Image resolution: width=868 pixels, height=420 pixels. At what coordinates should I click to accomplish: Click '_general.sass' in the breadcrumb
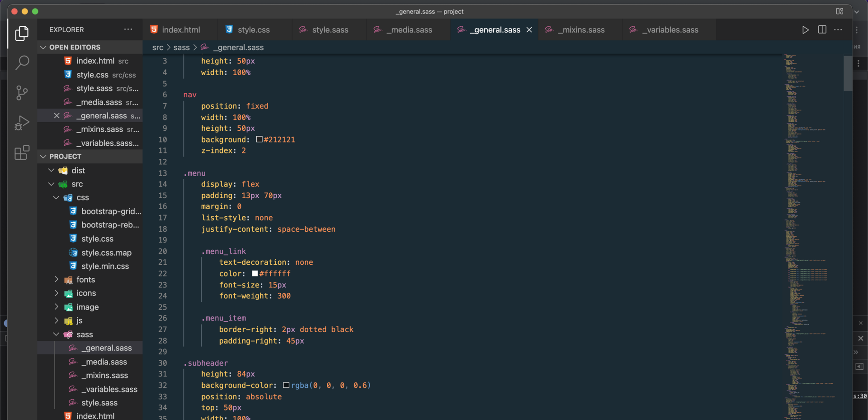click(x=238, y=48)
